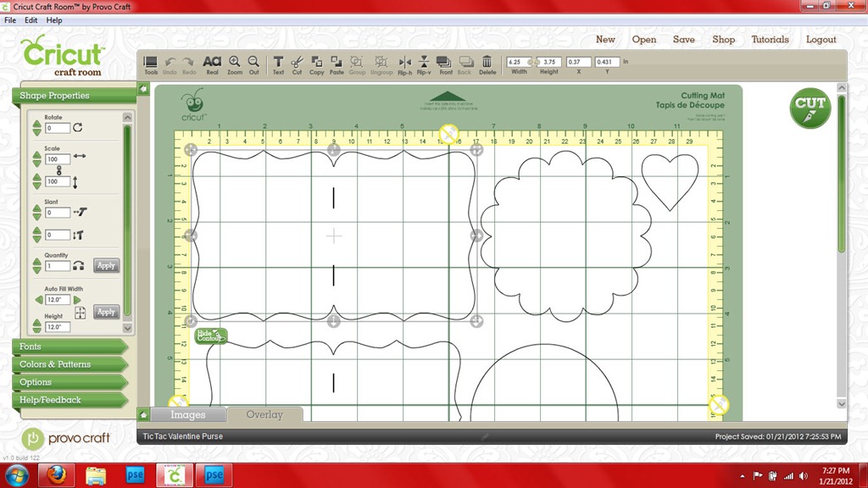This screenshot has width=868, height=488.
Task: Click the Windows Start button
Action: pyautogui.click(x=17, y=475)
